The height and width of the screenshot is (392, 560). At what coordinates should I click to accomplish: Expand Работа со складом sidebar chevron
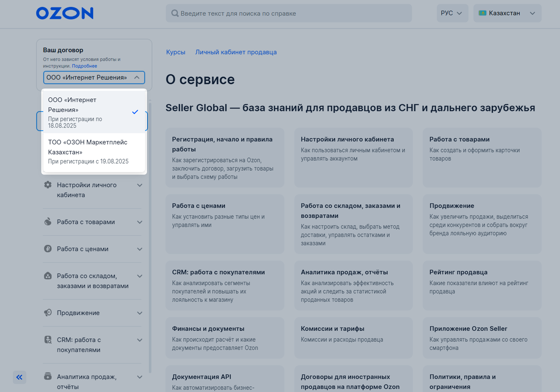pyautogui.click(x=140, y=276)
